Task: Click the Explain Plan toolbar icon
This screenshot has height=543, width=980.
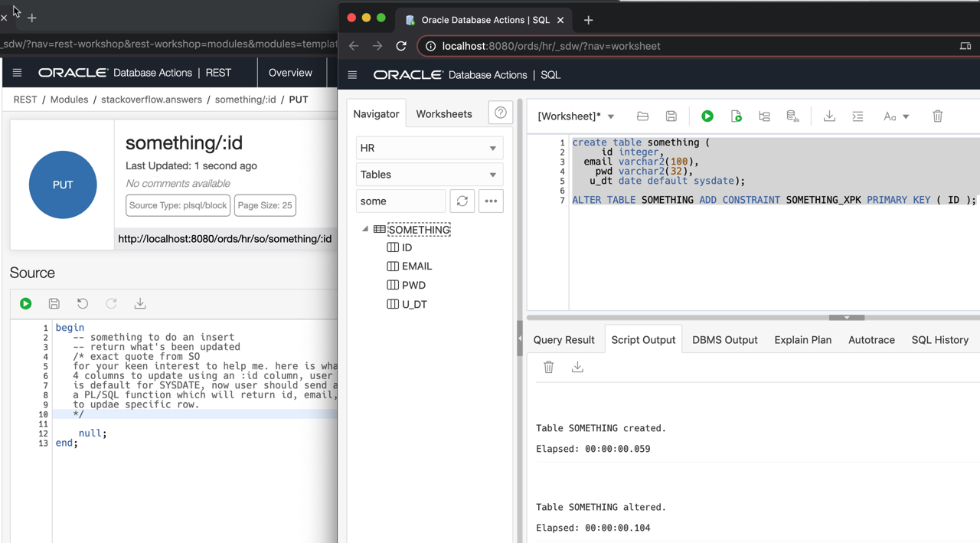Action: click(x=764, y=116)
